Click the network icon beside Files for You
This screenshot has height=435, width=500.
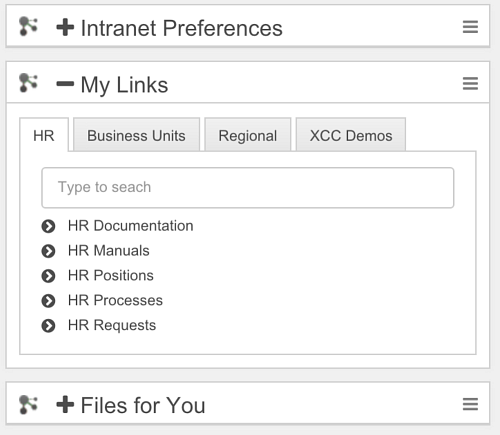point(28,404)
